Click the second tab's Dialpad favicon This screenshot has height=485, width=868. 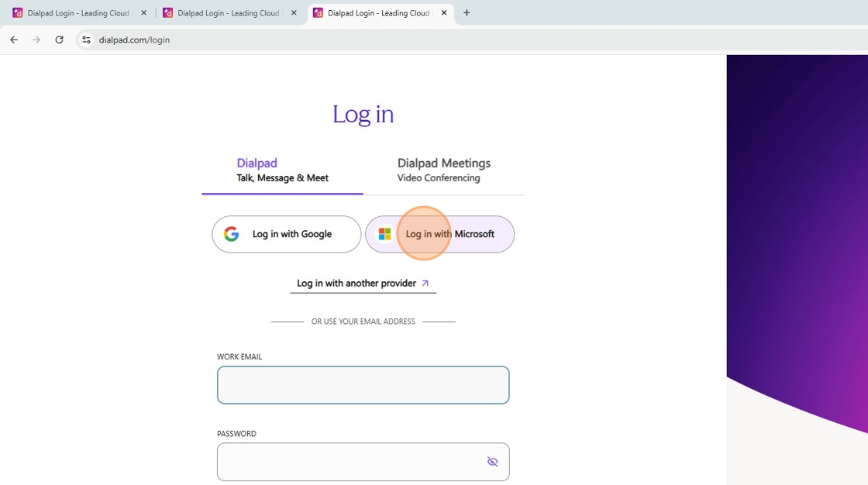167,12
